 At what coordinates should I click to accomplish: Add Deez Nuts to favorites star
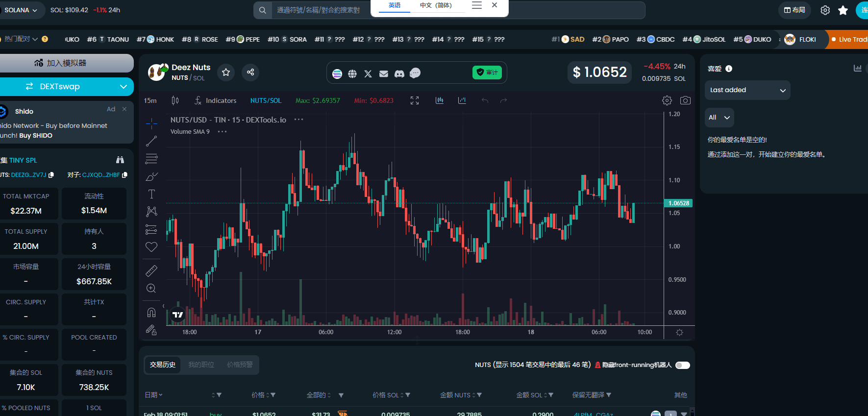coord(226,73)
